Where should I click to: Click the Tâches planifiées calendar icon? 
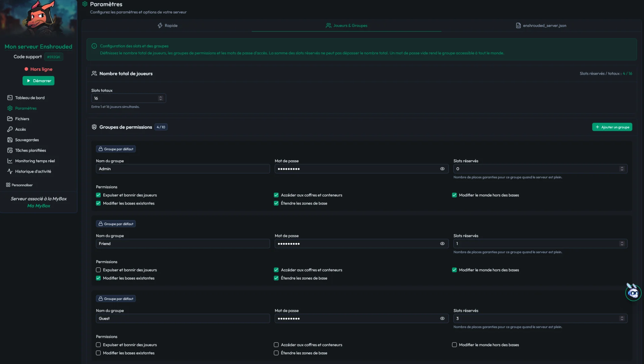tap(10, 150)
